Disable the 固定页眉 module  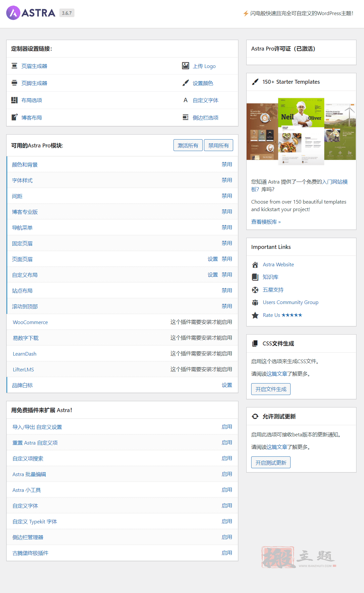click(227, 243)
